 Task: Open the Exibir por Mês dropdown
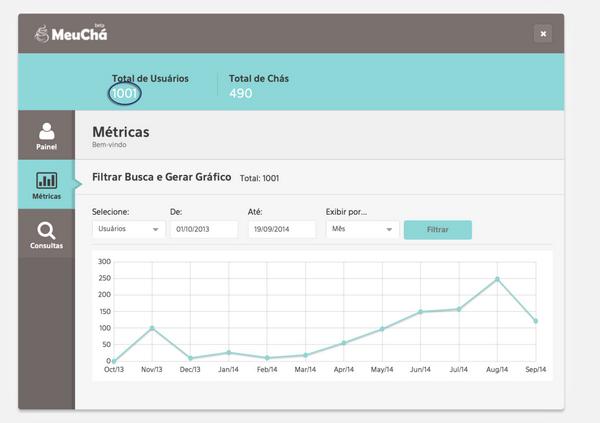[x=362, y=229]
